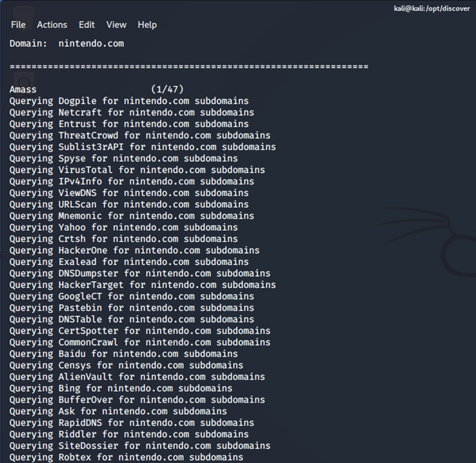Screen dimensions: 476x463
Task: Click the 'Querying HackerTarget' line
Action: click(143, 285)
